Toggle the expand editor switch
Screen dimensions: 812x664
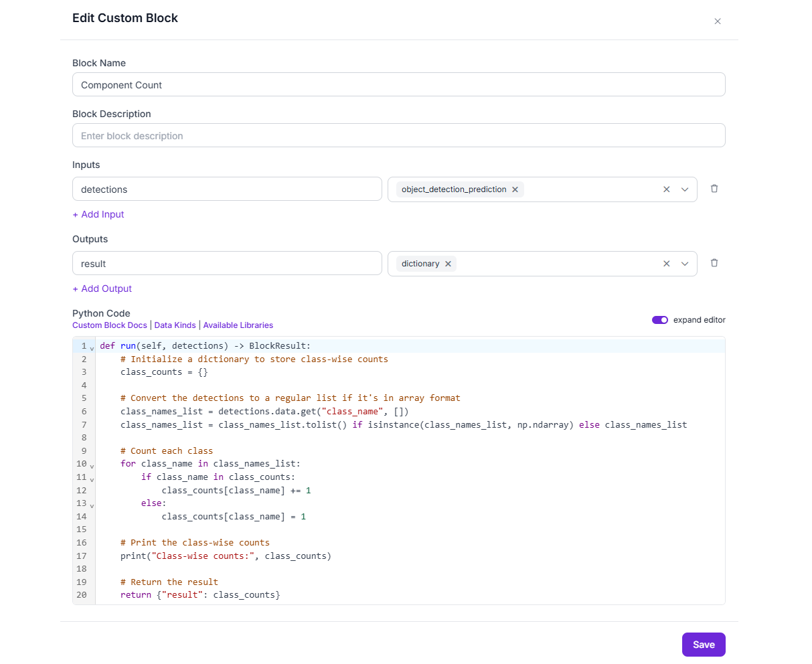[660, 320]
